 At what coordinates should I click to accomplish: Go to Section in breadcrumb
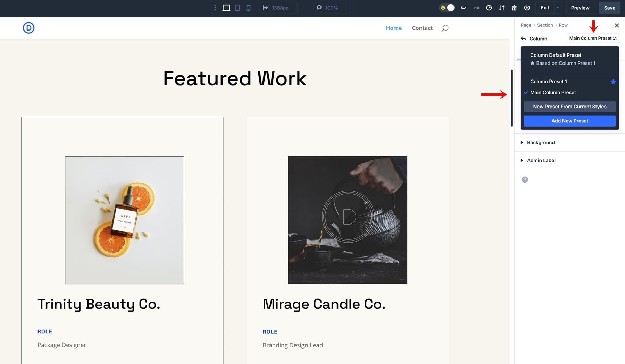[545, 25]
